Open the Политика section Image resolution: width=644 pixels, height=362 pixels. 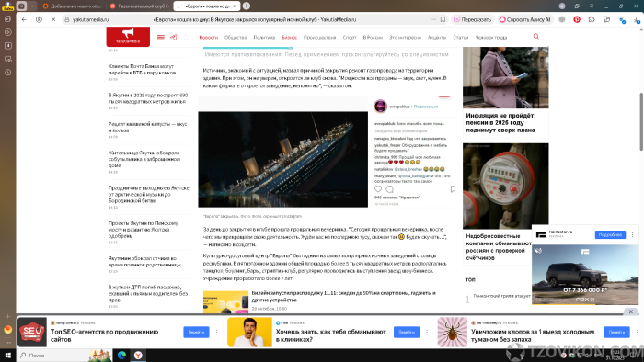(264, 38)
